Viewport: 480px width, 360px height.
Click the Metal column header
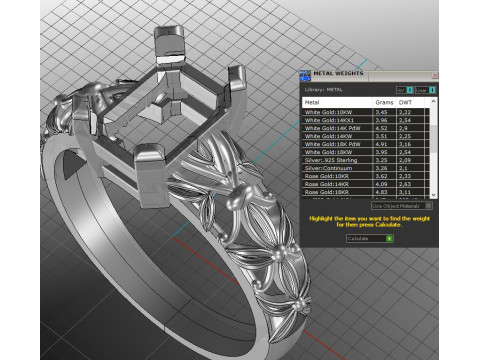[337, 102]
